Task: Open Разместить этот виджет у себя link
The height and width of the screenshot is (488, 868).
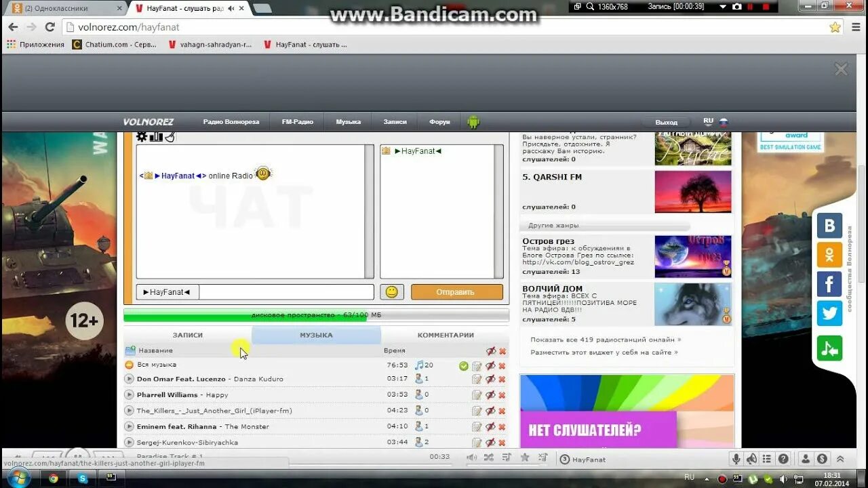Action: [x=604, y=352]
